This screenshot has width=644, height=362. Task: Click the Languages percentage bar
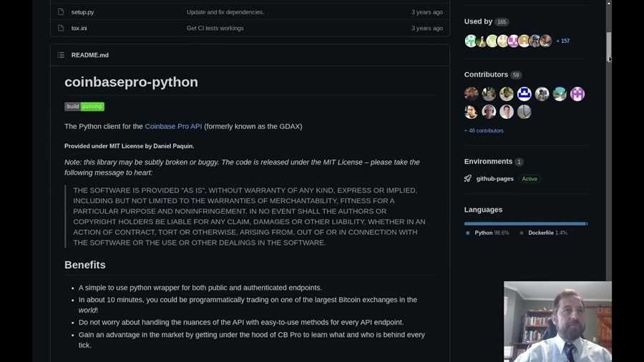coord(526,224)
